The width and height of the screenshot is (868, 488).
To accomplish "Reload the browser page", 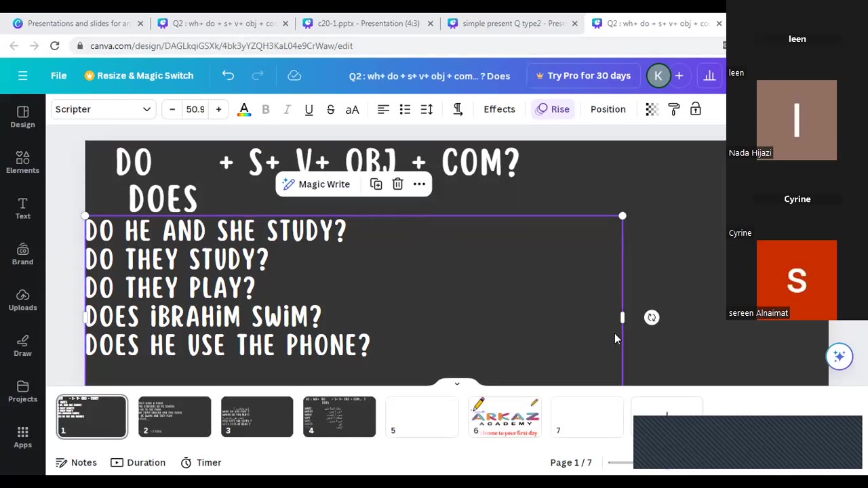I will tap(55, 46).
